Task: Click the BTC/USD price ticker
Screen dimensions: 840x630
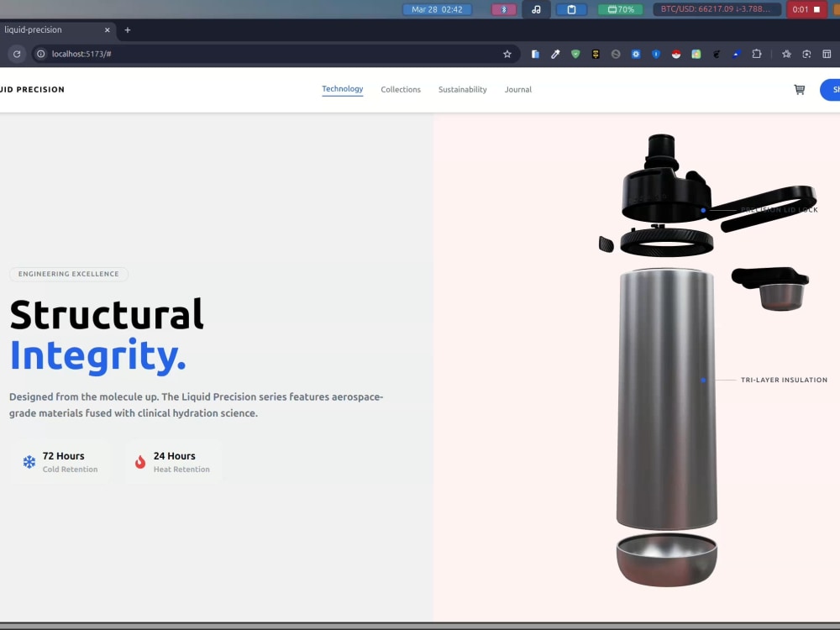Action: (x=716, y=9)
